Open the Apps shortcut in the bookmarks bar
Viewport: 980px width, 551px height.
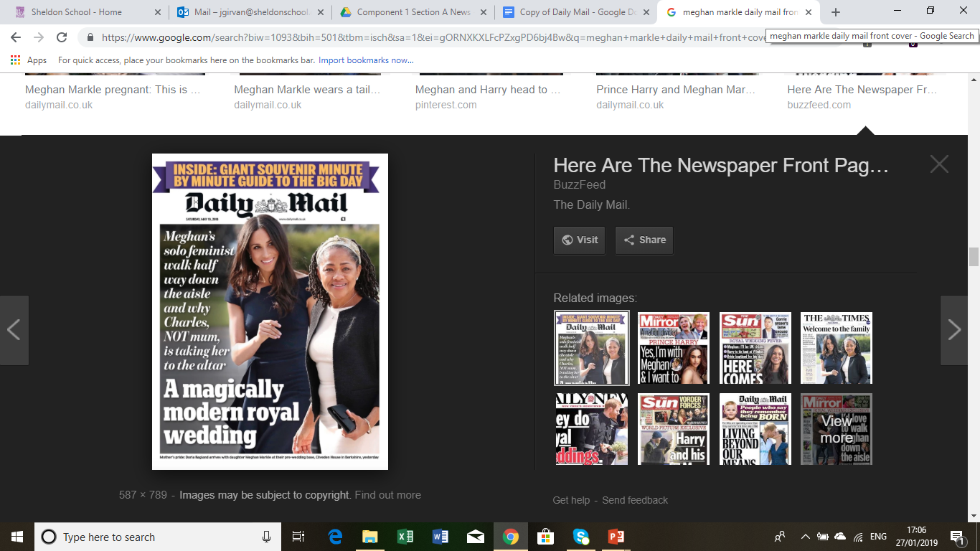[29, 60]
